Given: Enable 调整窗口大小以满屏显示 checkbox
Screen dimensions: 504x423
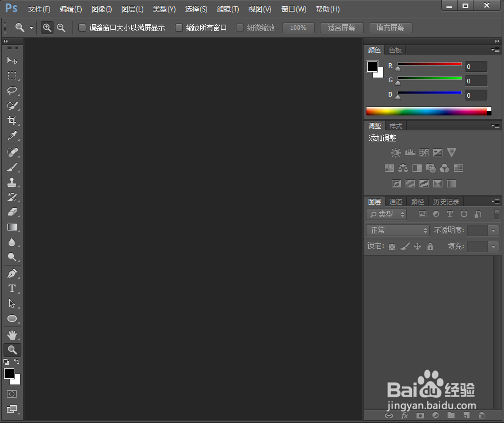Looking at the screenshot, I should coord(82,28).
